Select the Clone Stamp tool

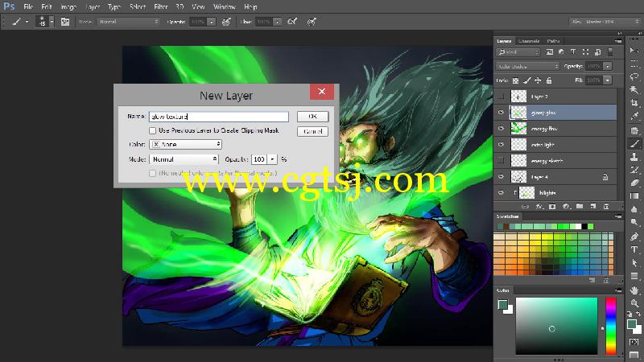[634, 157]
